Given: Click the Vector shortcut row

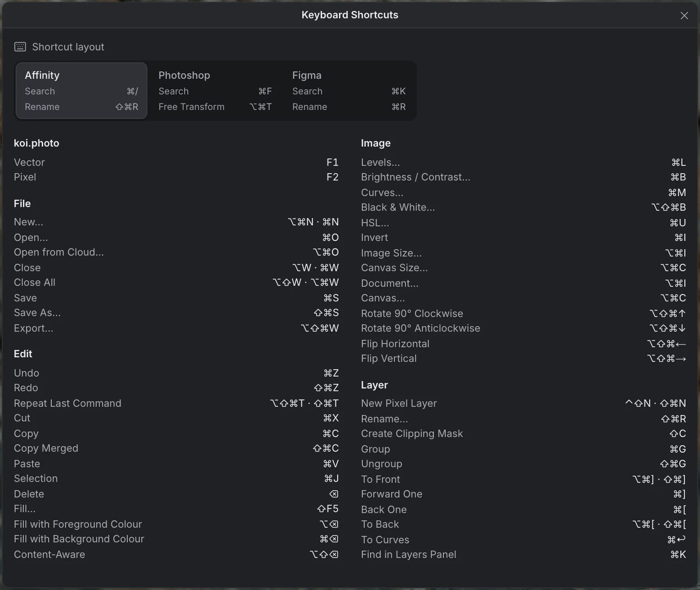Looking at the screenshot, I should point(176,162).
